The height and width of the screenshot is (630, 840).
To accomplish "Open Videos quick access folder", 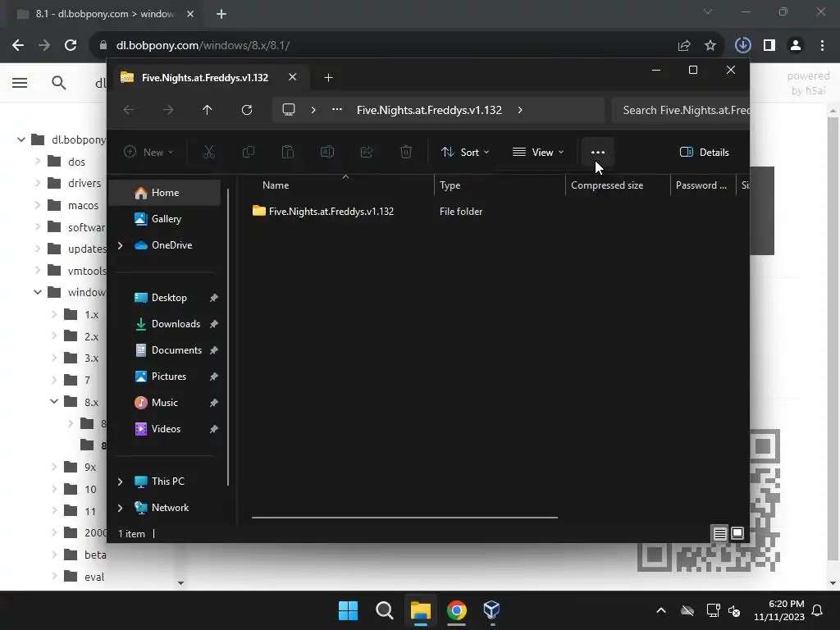I will 165,429.
